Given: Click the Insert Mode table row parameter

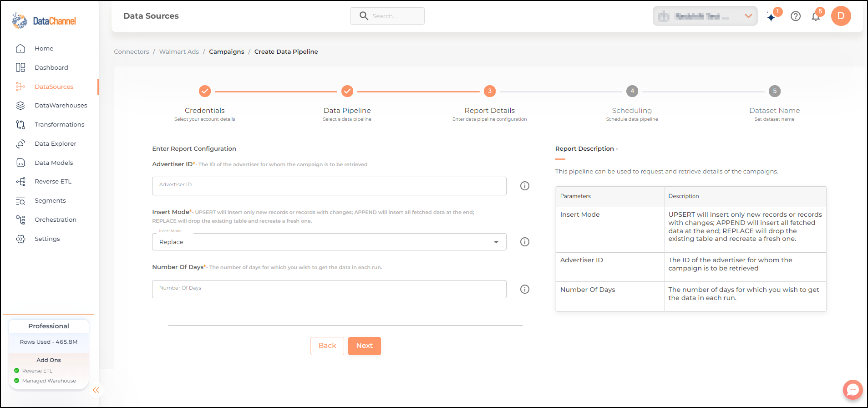Looking at the screenshot, I should 580,214.
